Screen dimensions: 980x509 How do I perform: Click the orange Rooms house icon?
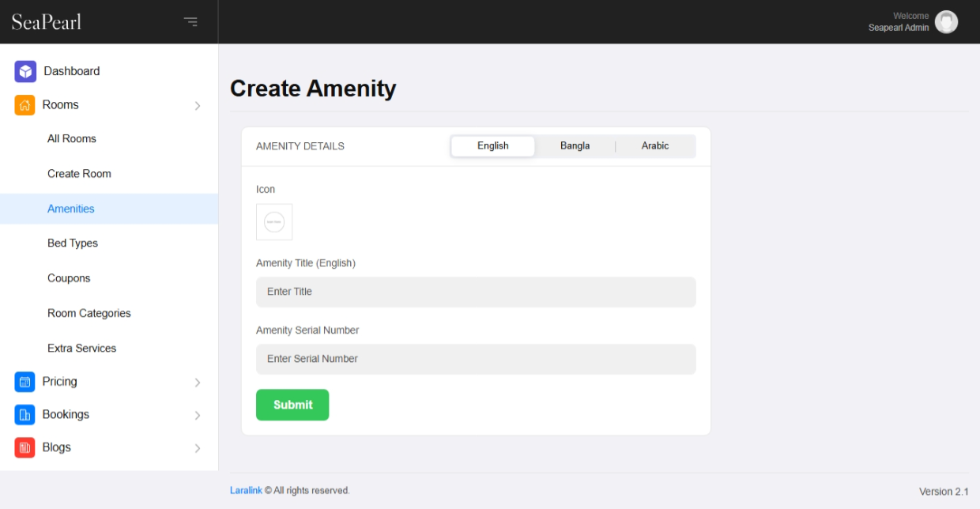[24, 105]
